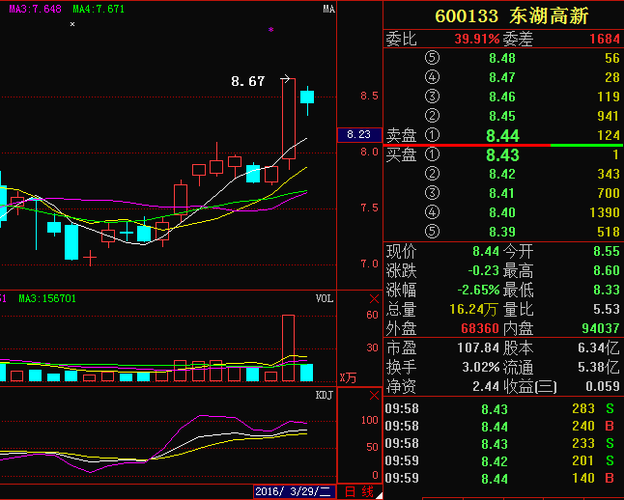This screenshot has width=624, height=500.
Task: Click the 股本 value 6.34亿
Action: coord(599,348)
